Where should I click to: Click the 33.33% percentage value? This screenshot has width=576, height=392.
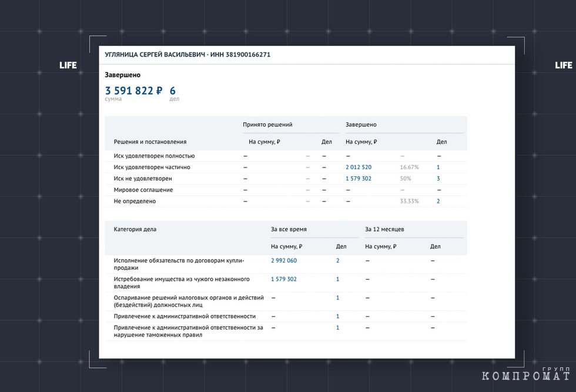pos(409,202)
